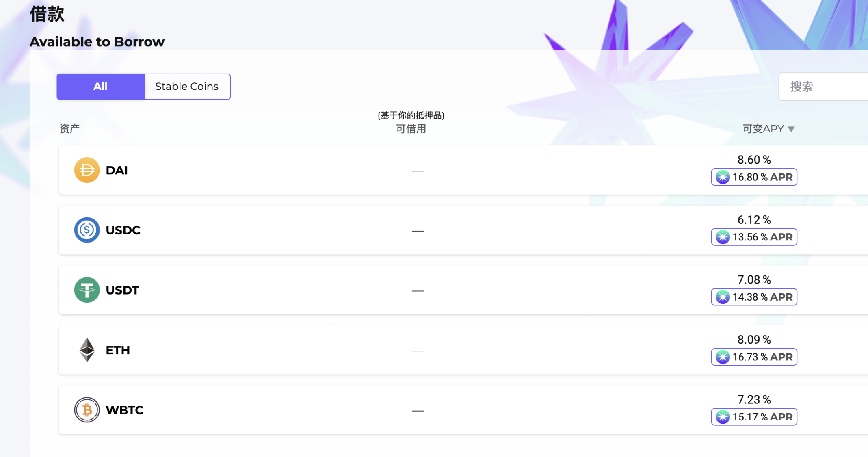Click the 7.08 % APY value

pos(754,279)
